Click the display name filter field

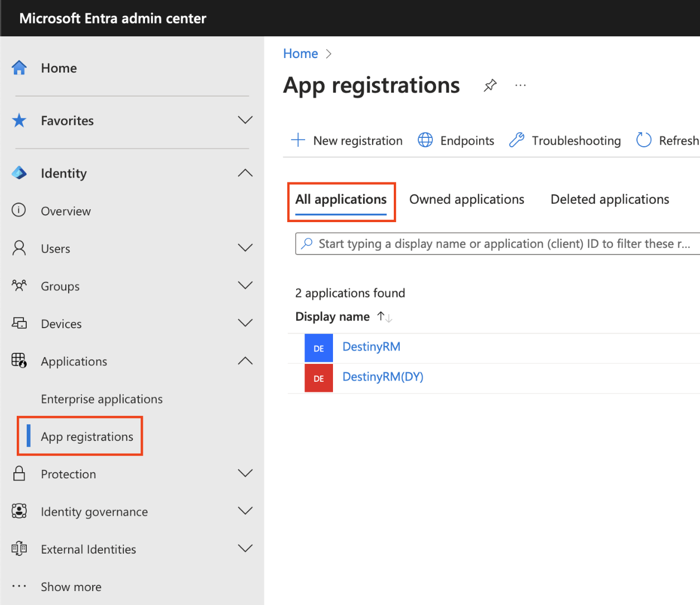tap(496, 243)
